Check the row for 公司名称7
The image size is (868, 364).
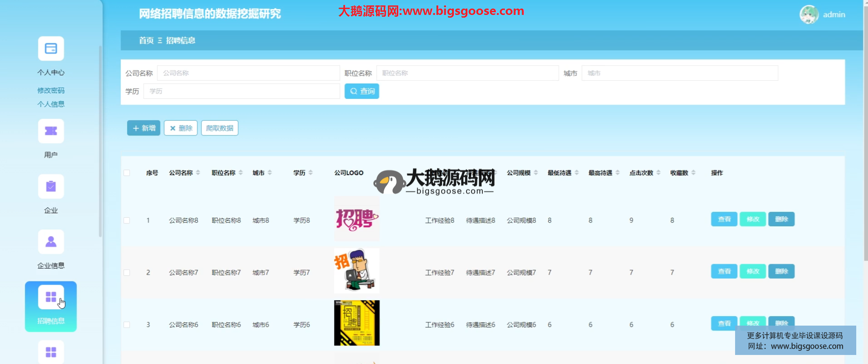[x=127, y=273]
